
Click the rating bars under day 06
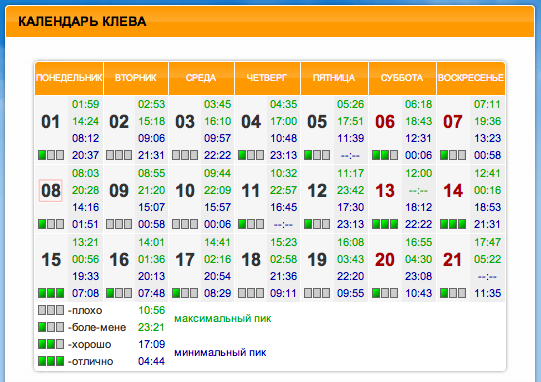[385, 155]
